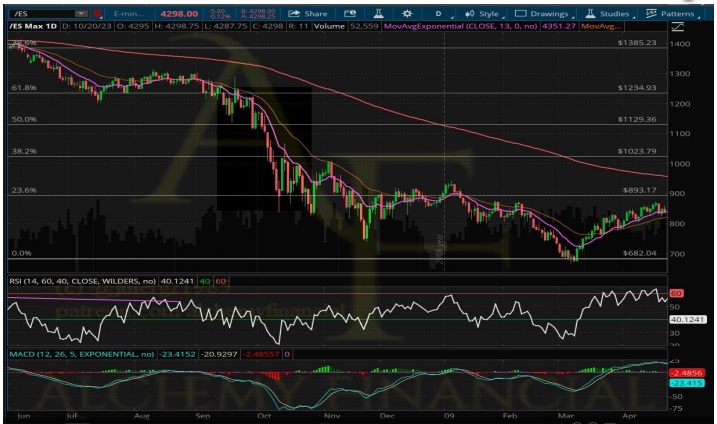Click the date value D: 10/20/23

click(x=87, y=26)
